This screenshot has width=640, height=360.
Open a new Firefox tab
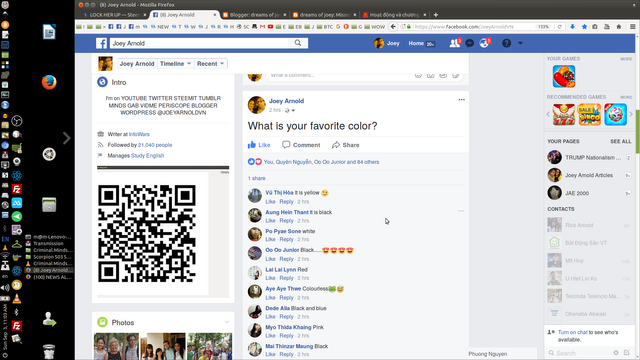(436, 15)
